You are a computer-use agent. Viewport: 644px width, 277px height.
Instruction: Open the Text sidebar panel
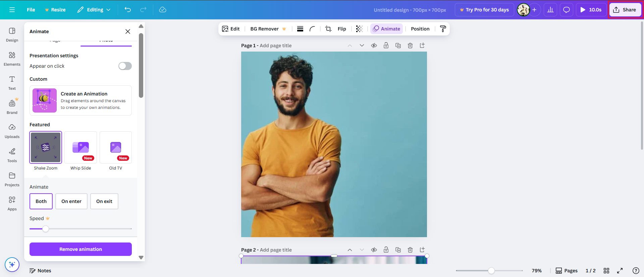coord(12,83)
